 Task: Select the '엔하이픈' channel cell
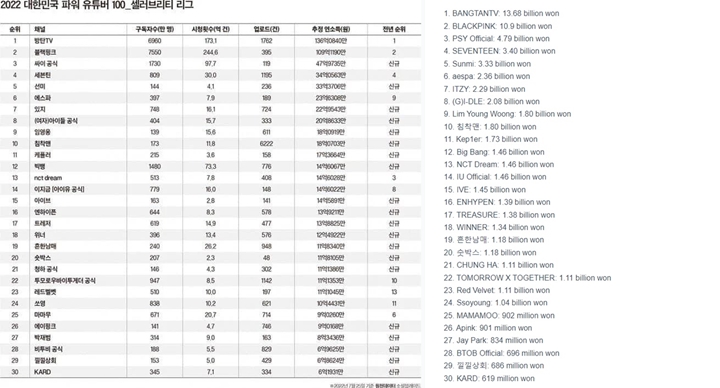[x=45, y=212]
